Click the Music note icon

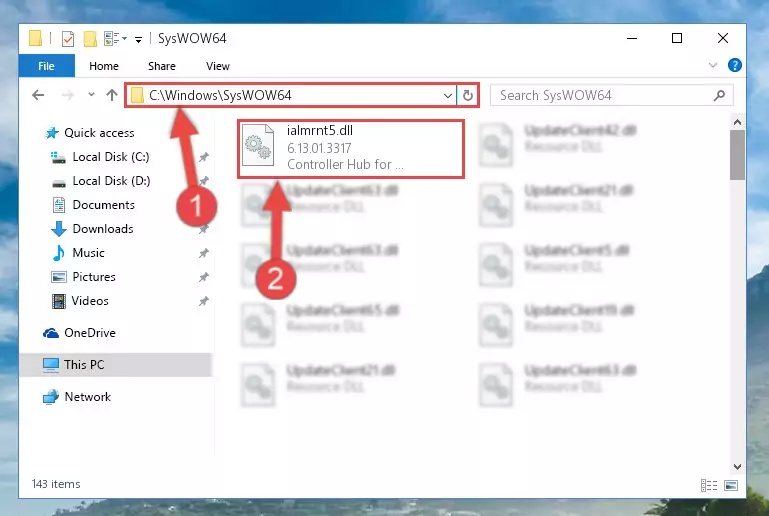pos(58,253)
